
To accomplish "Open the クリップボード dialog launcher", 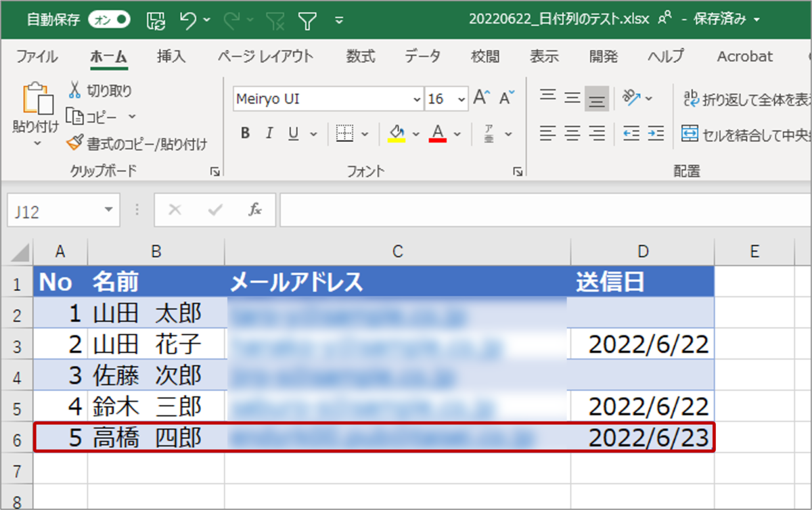I will point(215,172).
